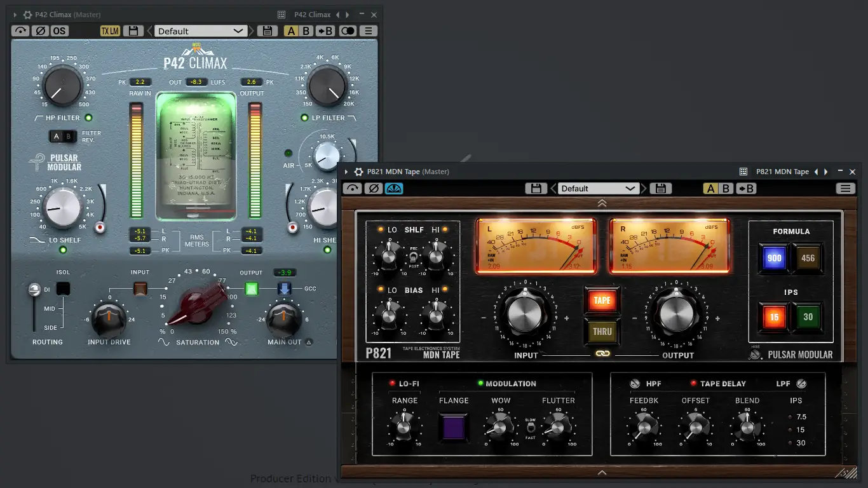
Task: Select the 15 IPS button
Action: 774,316
